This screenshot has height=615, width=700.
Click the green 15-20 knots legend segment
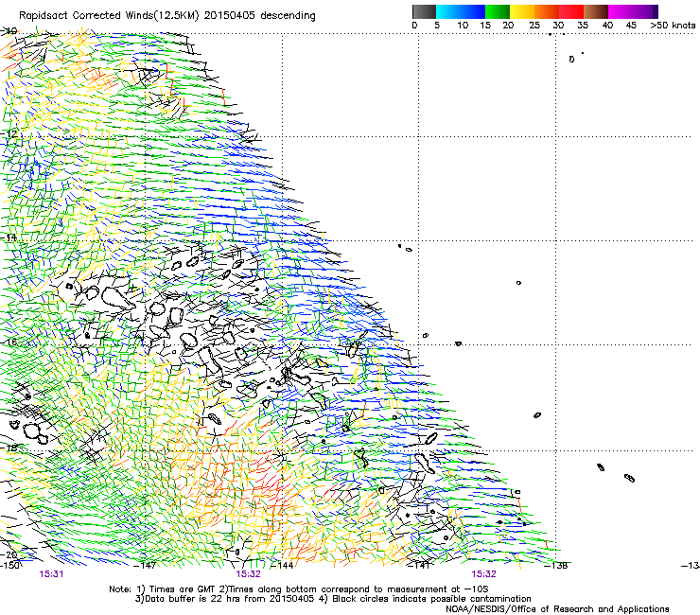pos(498,11)
